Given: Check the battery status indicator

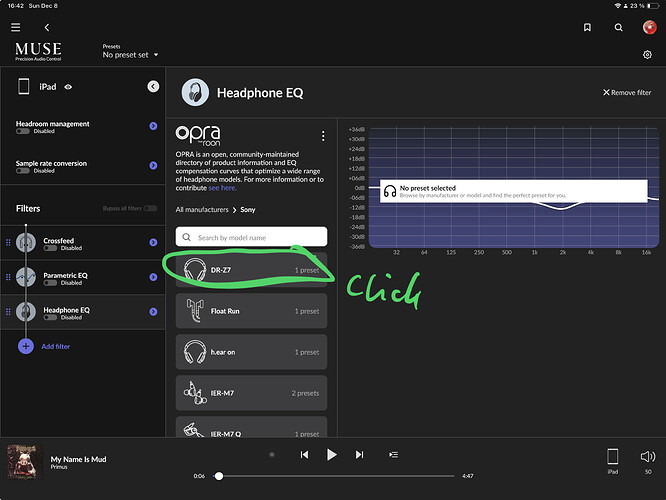Looking at the screenshot, I should (654, 6).
